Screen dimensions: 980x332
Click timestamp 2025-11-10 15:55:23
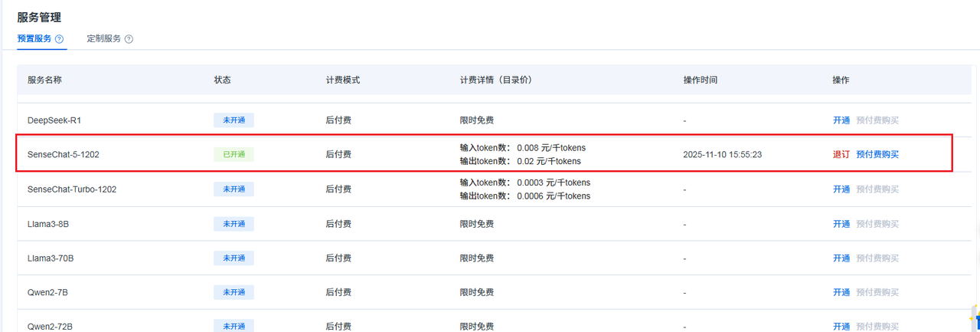click(722, 154)
